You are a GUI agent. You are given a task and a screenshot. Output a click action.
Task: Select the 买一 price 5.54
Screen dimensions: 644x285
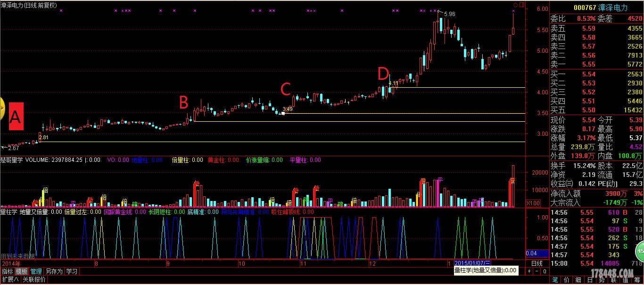(x=589, y=75)
